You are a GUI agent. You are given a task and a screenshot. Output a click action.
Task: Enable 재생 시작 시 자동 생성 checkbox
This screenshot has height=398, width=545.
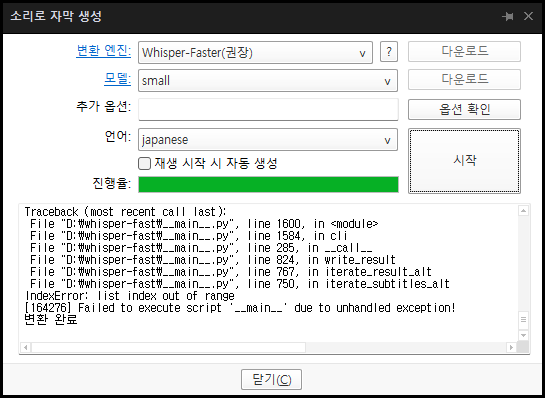(x=145, y=163)
